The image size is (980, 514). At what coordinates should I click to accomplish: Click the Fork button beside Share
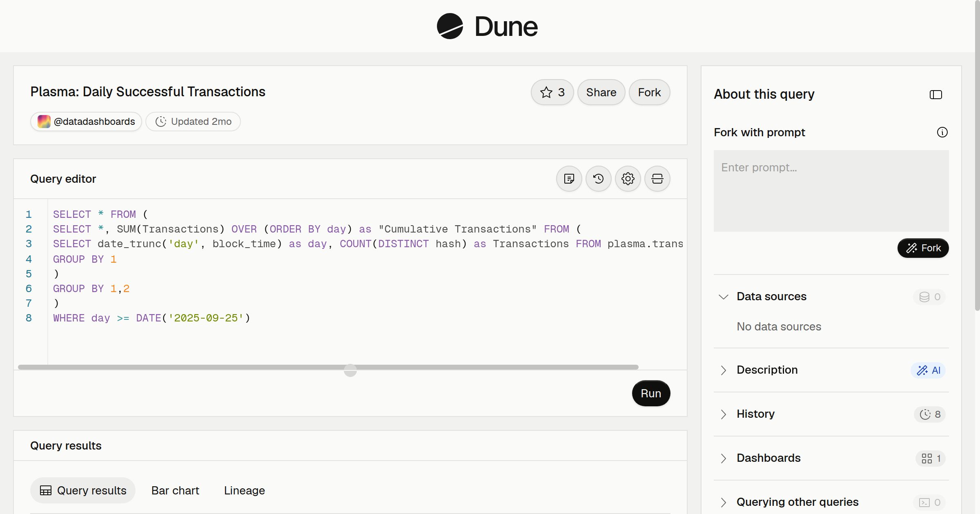coord(649,92)
